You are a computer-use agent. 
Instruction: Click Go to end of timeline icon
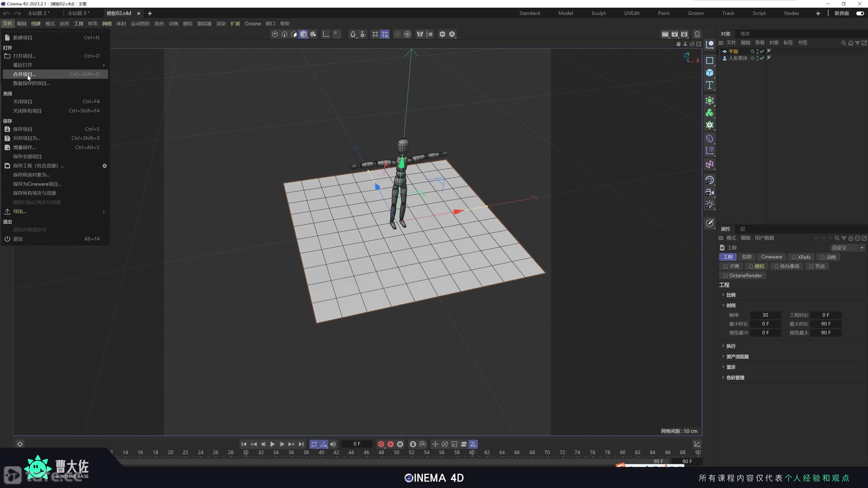click(301, 444)
